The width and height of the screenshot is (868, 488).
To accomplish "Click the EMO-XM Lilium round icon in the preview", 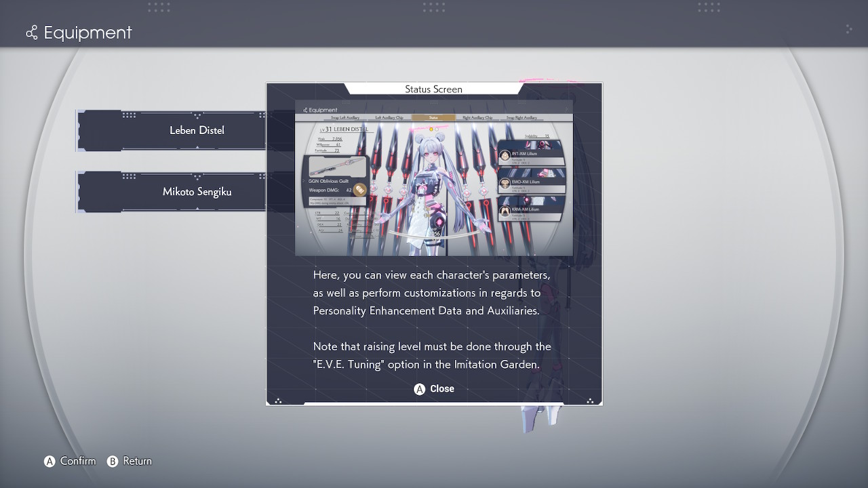I will click(505, 184).
